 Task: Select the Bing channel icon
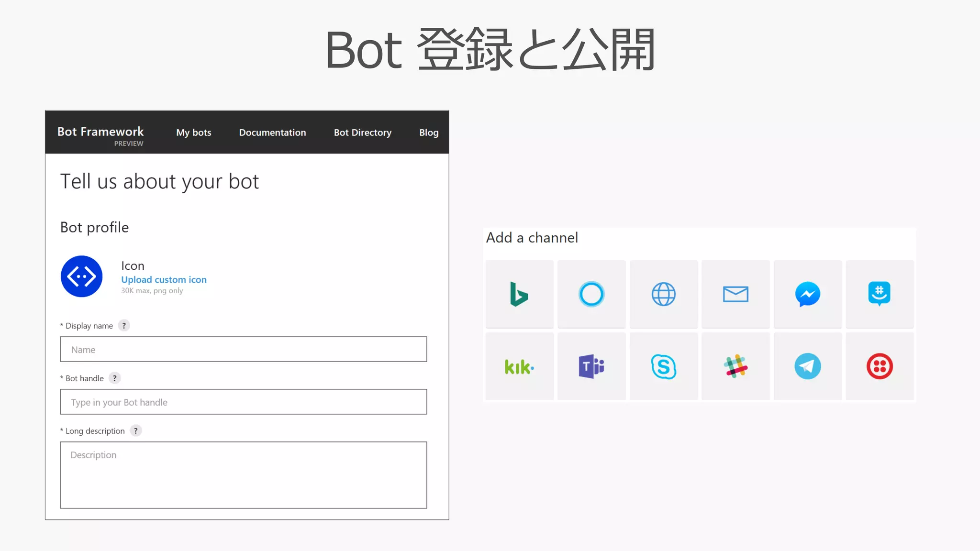[519, 294]
